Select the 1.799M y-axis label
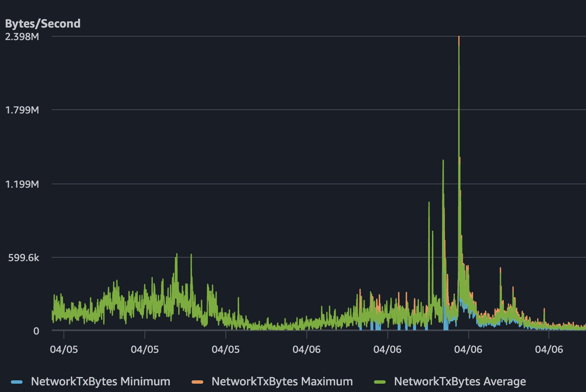Viewport: 586px width, 392px height. [x=22, y=110]
